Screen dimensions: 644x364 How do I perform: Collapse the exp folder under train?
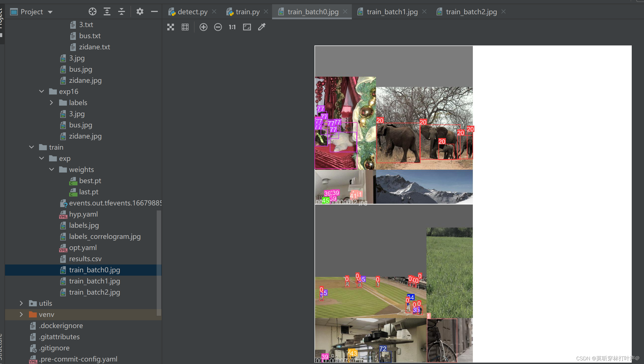click(x=42, y=158)
